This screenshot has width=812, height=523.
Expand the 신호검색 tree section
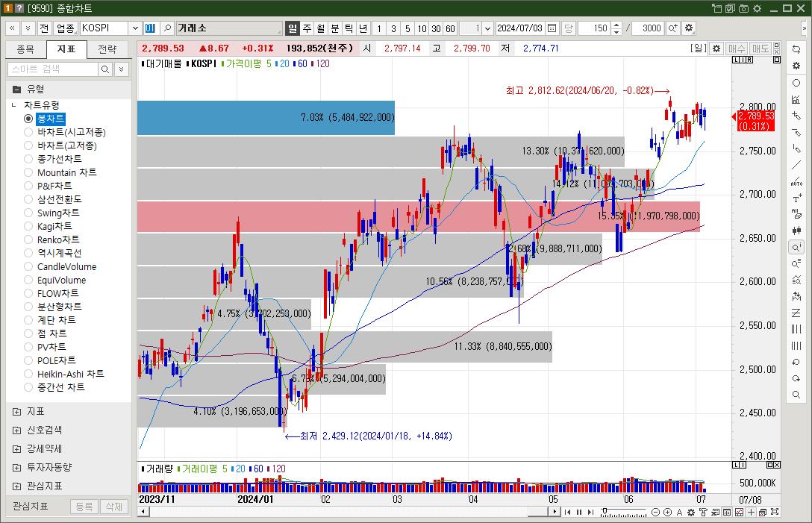pyautogui.click(x=16, y=430)
